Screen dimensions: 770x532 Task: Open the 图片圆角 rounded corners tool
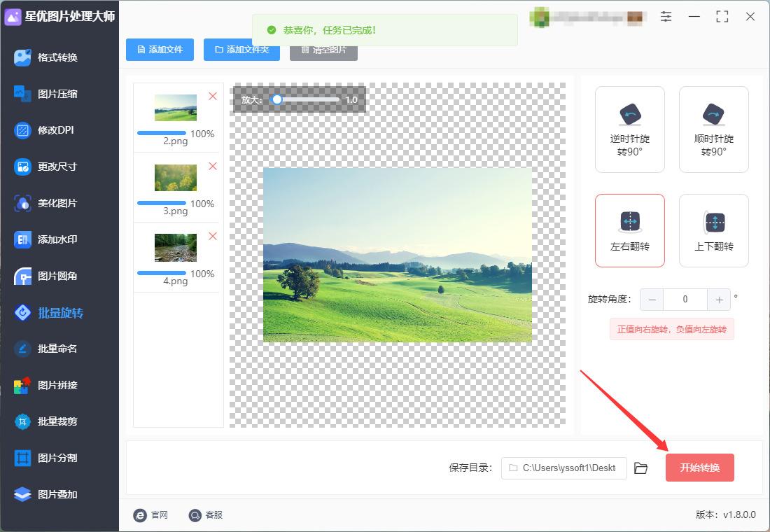click(x=46, y=276)
